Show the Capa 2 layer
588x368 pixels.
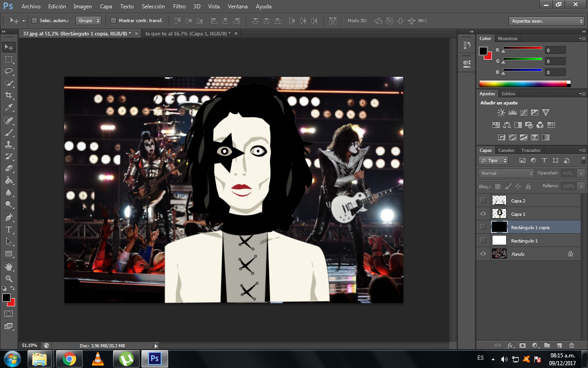tap(483, 201)
